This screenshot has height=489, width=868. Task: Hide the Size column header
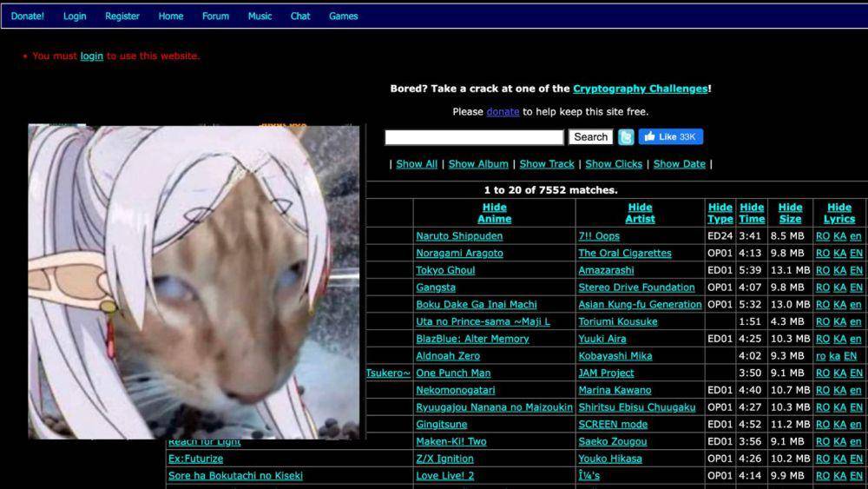[x=790, y=213]
